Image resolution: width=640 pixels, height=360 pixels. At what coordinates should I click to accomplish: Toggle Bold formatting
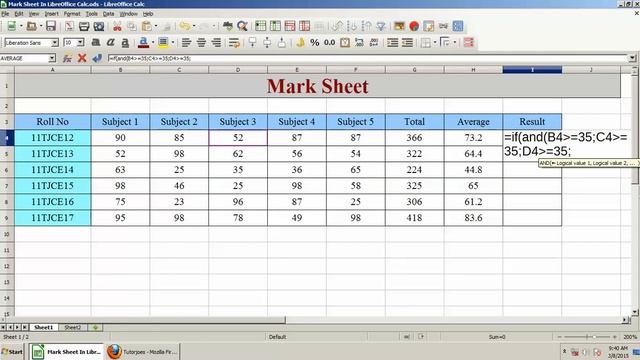point(96,42)
